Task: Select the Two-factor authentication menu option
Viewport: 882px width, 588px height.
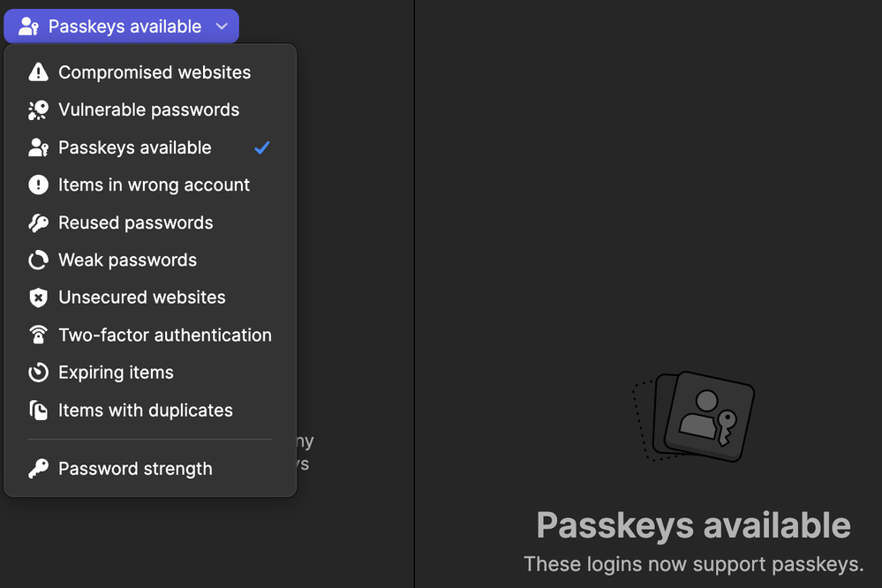Action: 165,335
